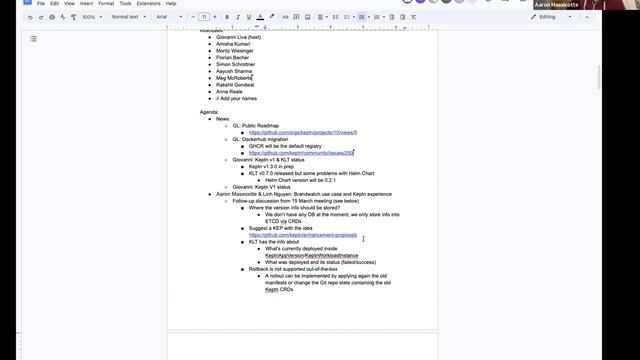Image resolution: width=640 pixels, height=360 pixels.
Task: Click the horizontal ruler above the page
Action: (298, 27)
